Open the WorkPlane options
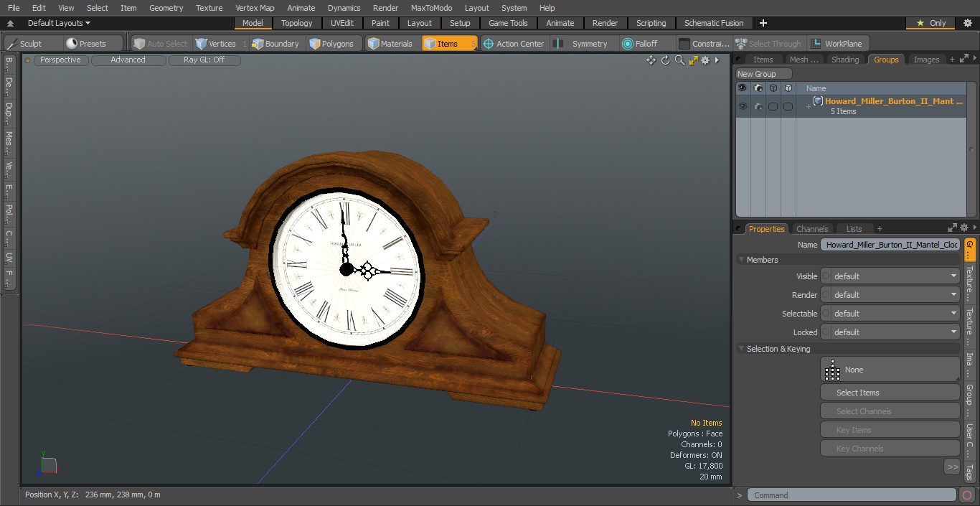This screenshot has height=506, width=980. [838, 44]
